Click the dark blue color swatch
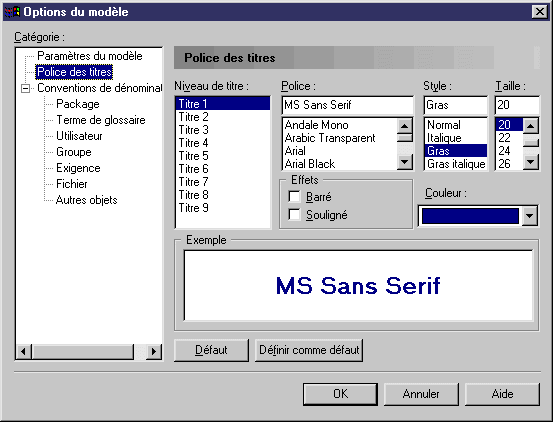The height and width of the screenshot is (422, 553). [x=470, y=216]
